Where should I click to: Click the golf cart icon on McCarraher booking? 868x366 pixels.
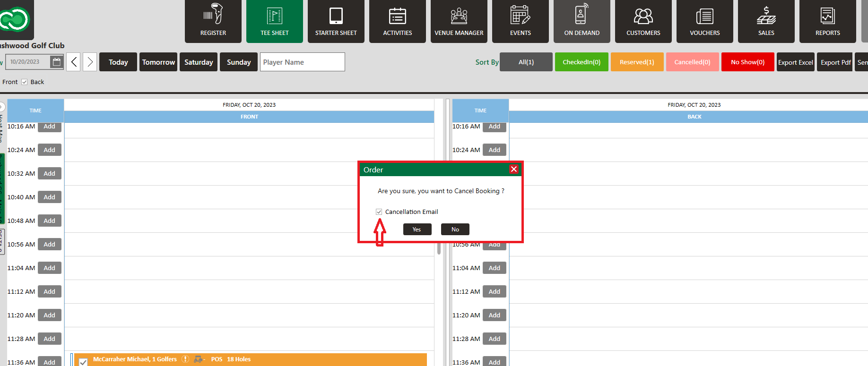point(199,359)
